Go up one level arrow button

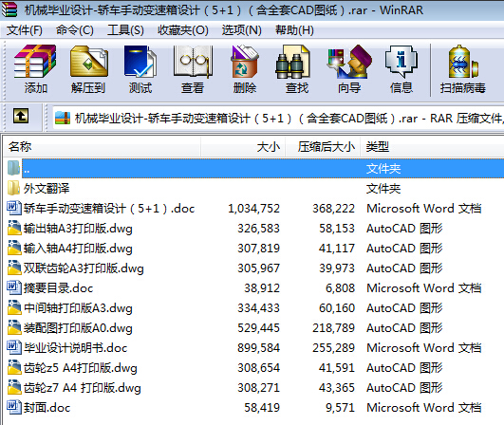click(21, 116)
